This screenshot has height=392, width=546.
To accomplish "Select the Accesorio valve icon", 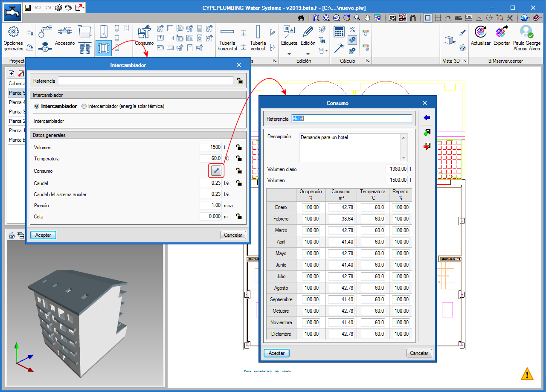I will pyautogui.click(x=65, y=31).
